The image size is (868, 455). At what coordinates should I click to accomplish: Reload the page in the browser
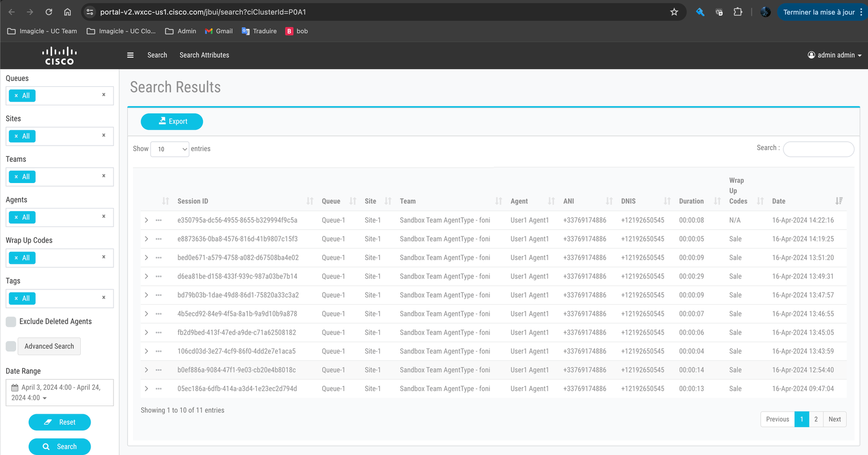[49, 12]
